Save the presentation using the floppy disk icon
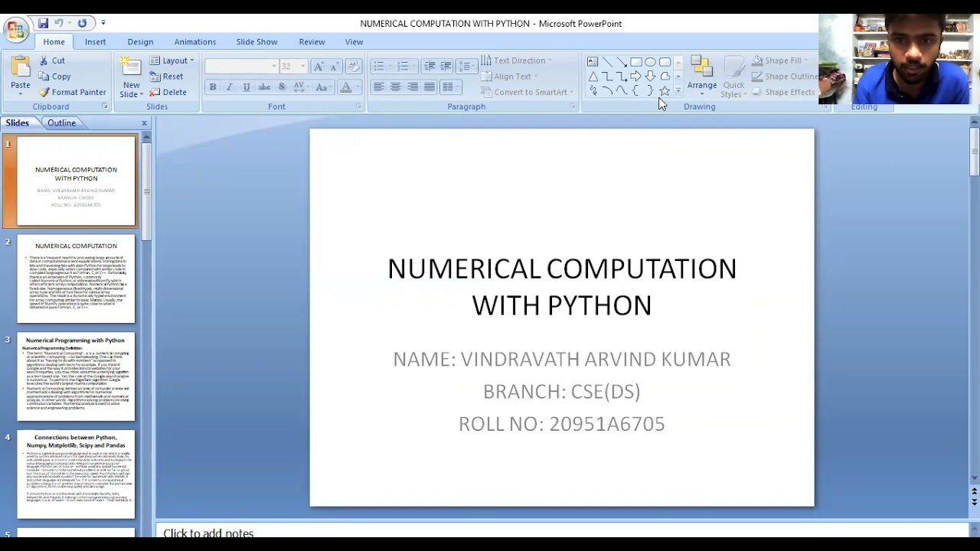 [44, 24]
